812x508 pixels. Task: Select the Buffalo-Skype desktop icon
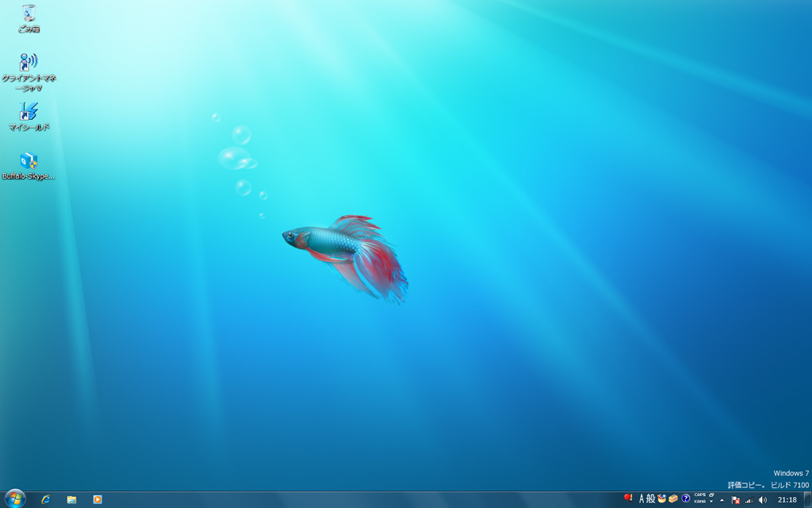(29, 166)
